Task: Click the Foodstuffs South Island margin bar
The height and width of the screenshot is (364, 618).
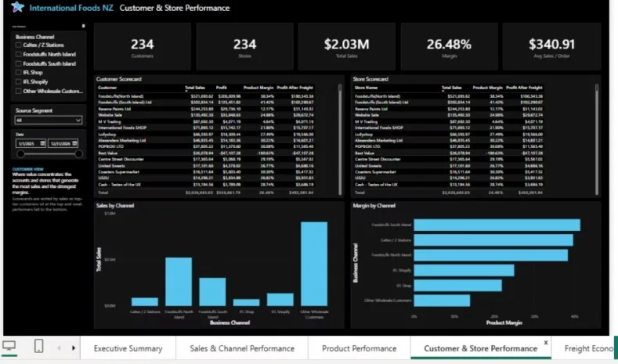Action: [x=497, y=225]
